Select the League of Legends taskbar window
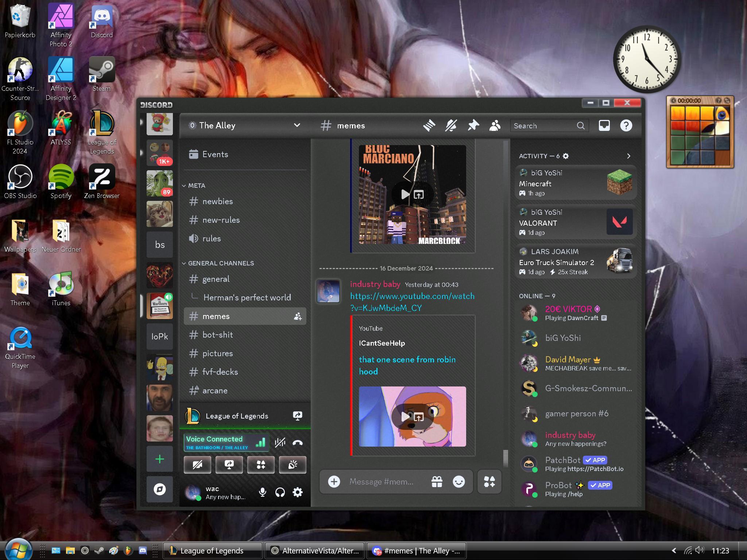The width and height of the screenshot is (747, 560). [212, 551]
